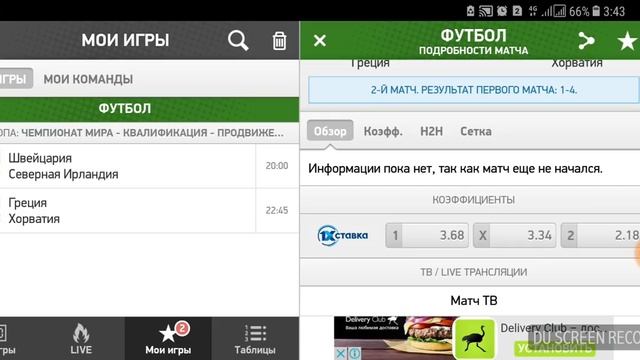Tap the Футбол green section header

point(149,109)
